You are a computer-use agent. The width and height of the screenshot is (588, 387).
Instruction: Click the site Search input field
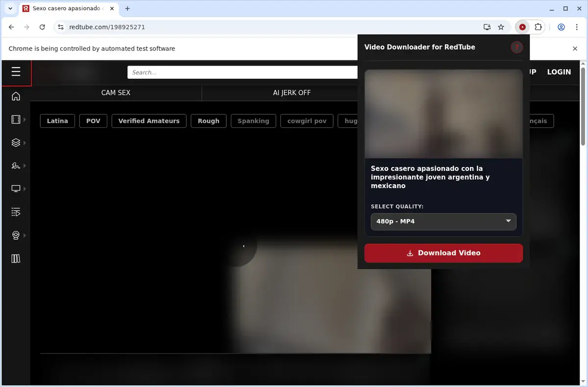coord(243,73)
